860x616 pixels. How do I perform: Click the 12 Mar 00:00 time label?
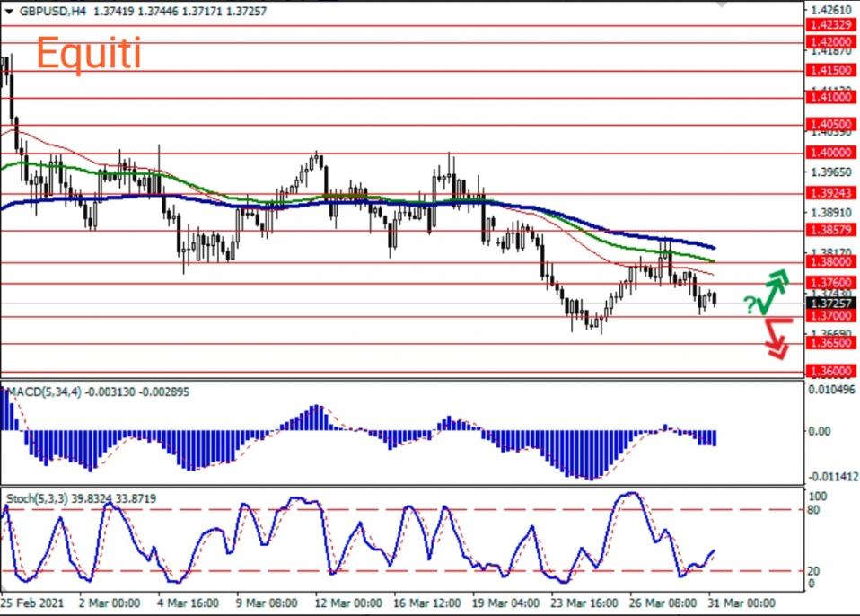[349, 603]
